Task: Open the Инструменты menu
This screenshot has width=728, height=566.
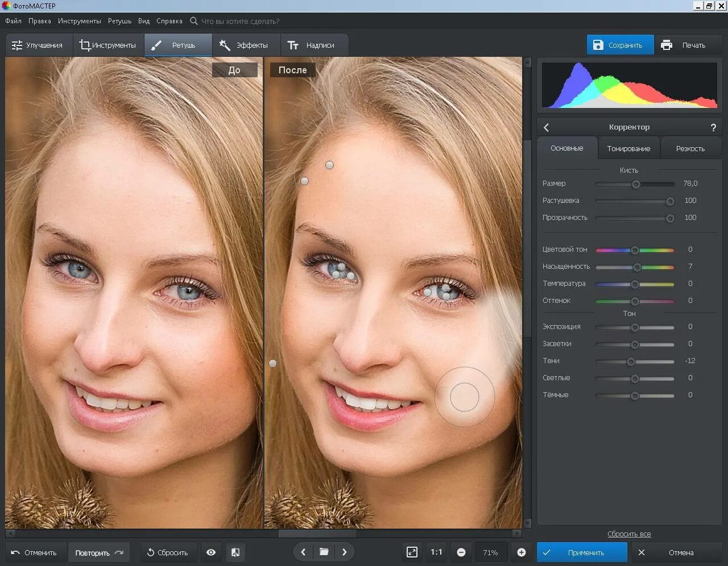Action: 79,21
